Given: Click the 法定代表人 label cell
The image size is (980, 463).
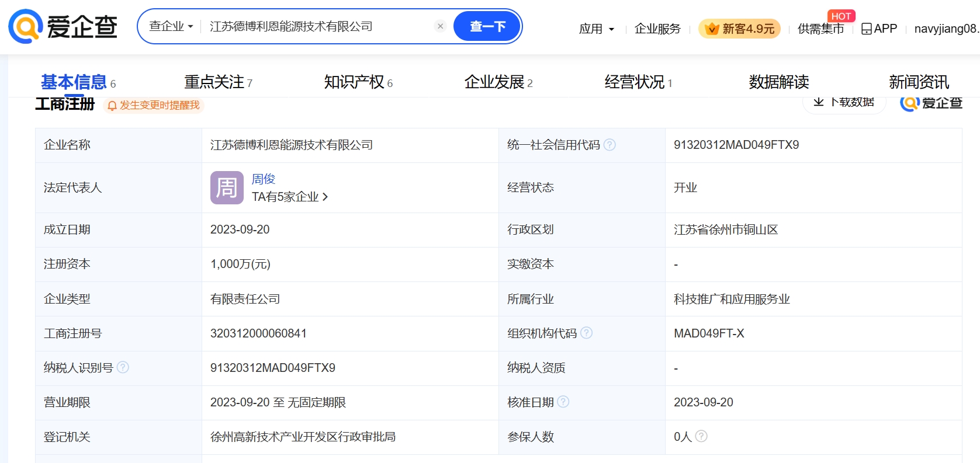Looking at the screenshot, I should click(x=119, y=187).
